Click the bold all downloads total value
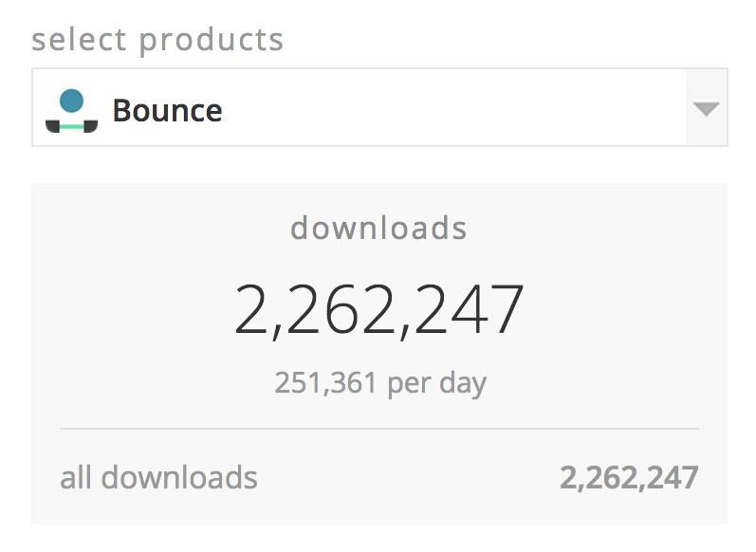The height and width of the screenshot is (552, 756). coord(628,476)
